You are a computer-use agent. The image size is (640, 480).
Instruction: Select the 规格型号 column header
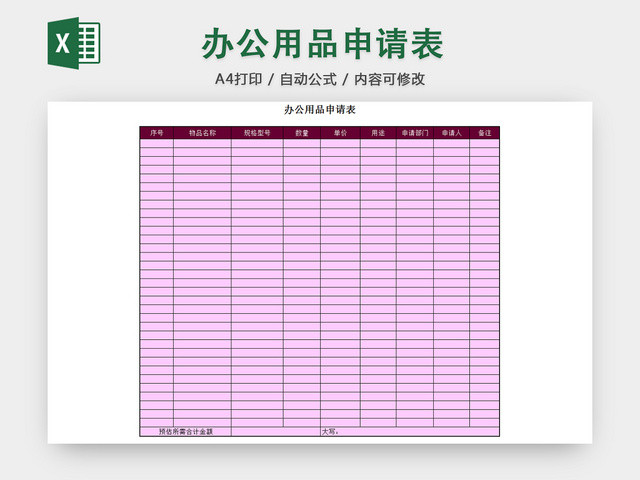coord(257,133)
